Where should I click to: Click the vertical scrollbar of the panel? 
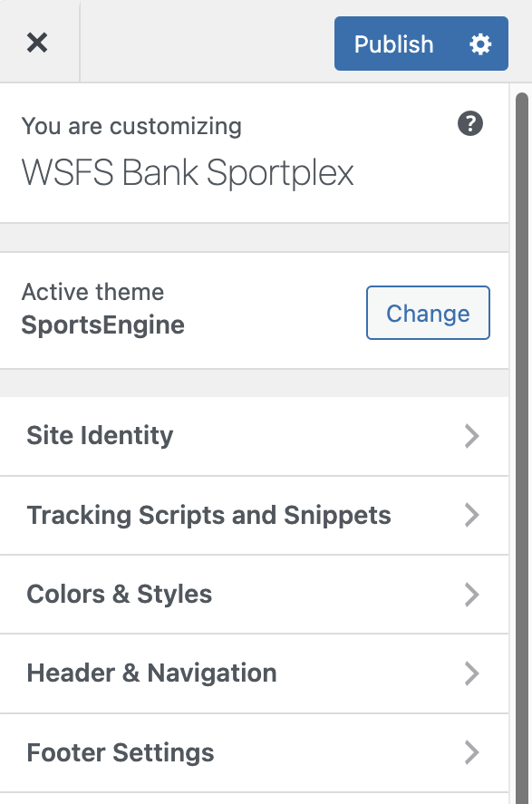tap(522, 448)
